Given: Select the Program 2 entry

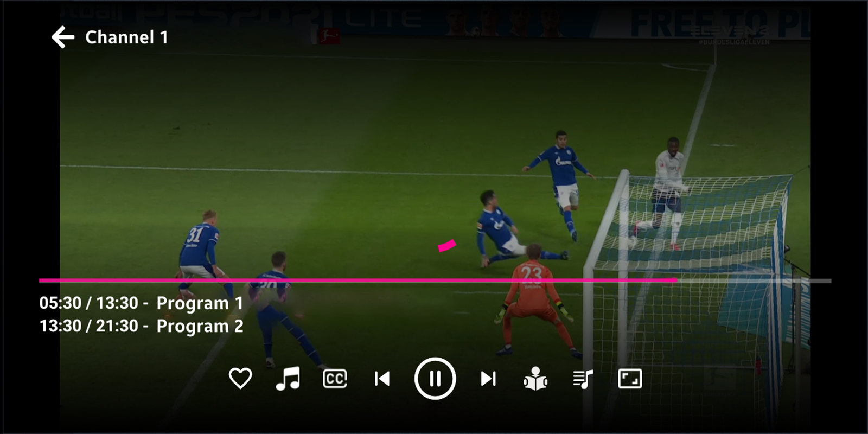Looking at the screenshot, I should pyautogui.click(x=200, y=326).
